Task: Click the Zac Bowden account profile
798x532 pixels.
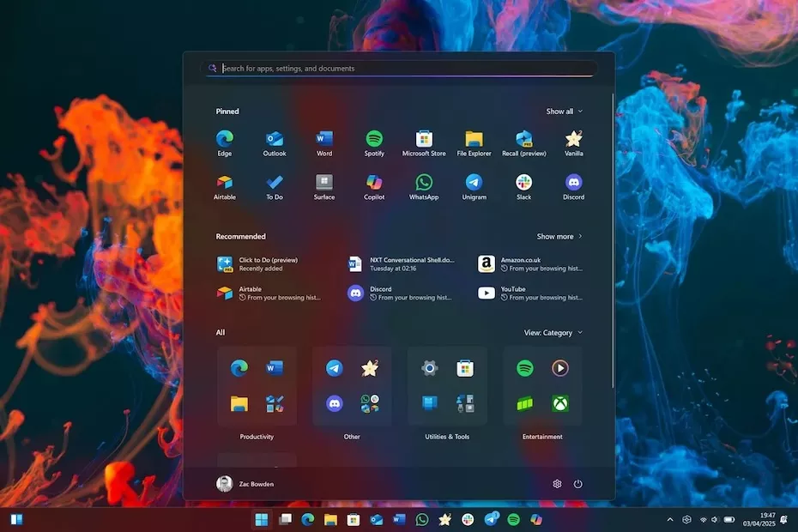Action: point(249,483)
